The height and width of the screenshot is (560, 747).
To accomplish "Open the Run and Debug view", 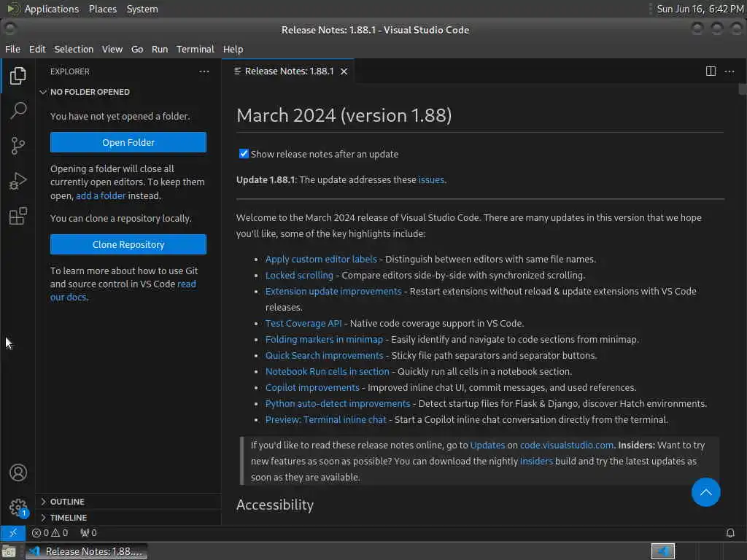I will coord(18,181).
